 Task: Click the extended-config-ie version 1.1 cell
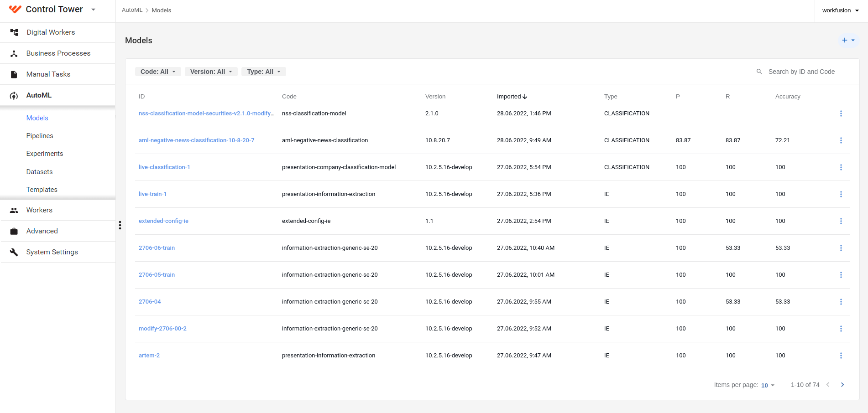point(429,221)
